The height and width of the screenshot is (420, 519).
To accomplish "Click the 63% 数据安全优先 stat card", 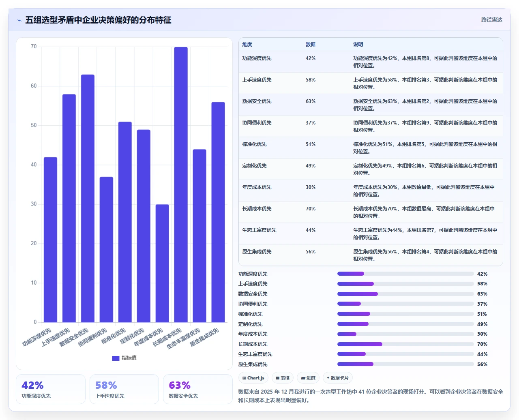I will click(198, 389).
